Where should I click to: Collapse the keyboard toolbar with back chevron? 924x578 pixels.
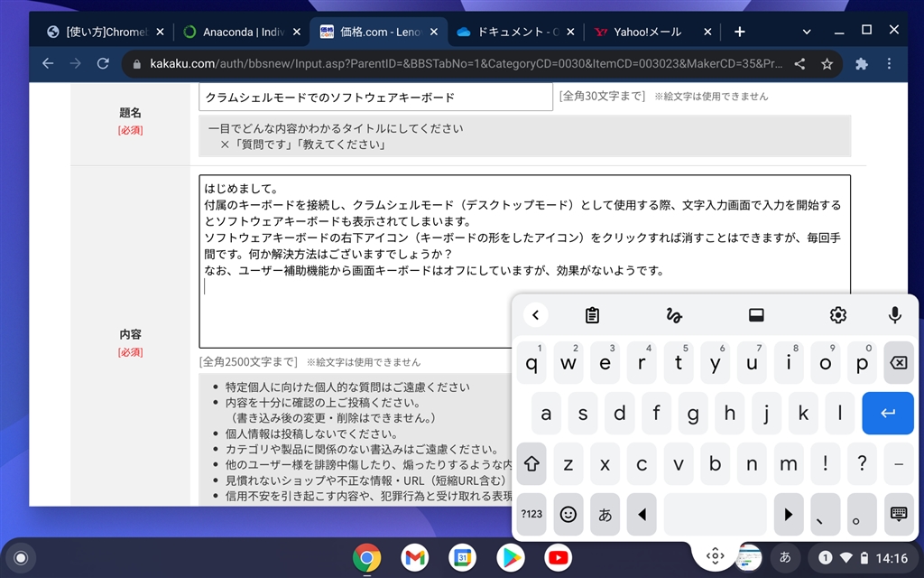(x=536, y=315)
